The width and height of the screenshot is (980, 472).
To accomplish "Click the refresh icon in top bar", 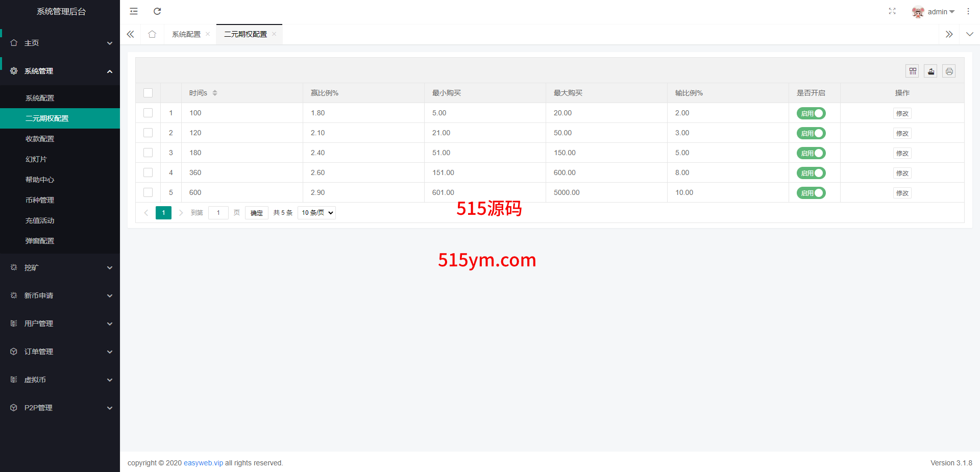I will point(157,11).
